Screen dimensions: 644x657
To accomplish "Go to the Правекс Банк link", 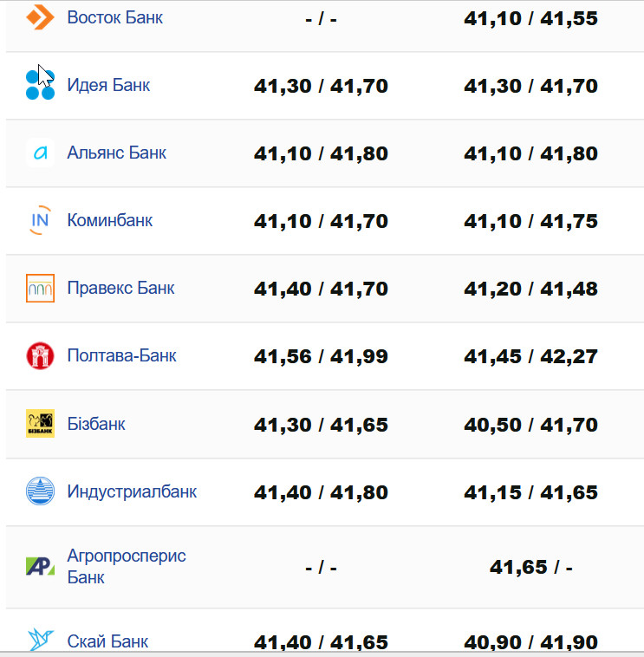I will (120, 288).
